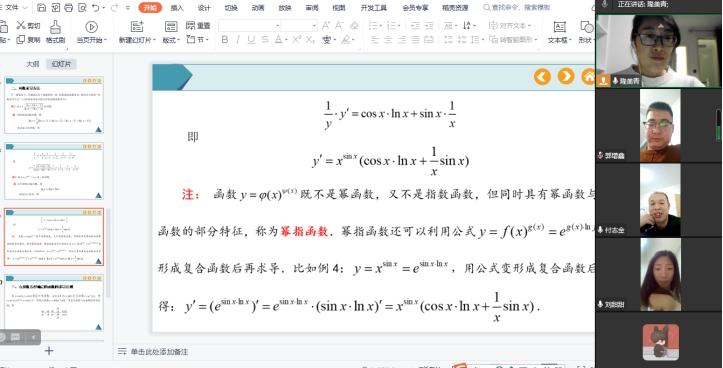Screen dimensions: 723x368
Task: Toggle Bold formatting button
Action: coord(225,40)
